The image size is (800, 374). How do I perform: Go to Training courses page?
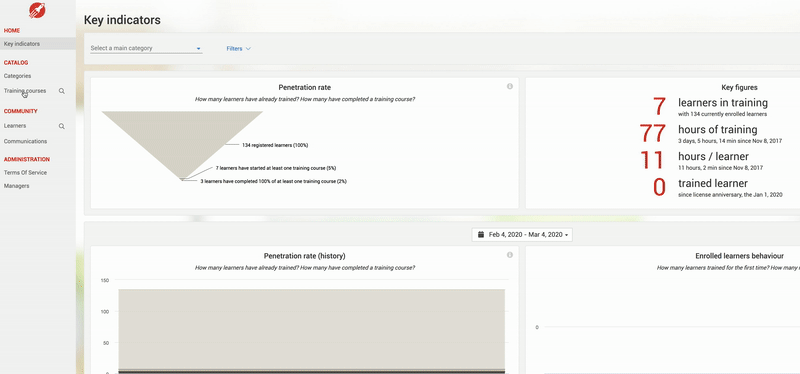click(25, 91)
